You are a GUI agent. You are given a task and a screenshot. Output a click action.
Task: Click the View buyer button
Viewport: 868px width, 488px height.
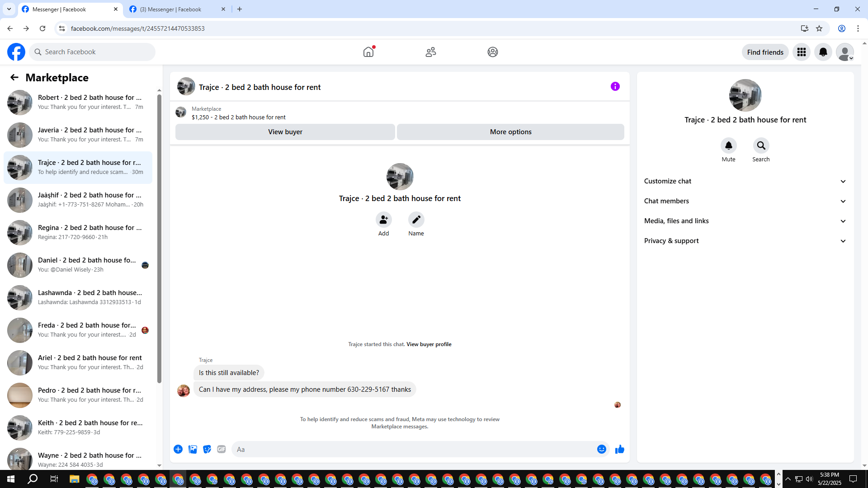285,132
